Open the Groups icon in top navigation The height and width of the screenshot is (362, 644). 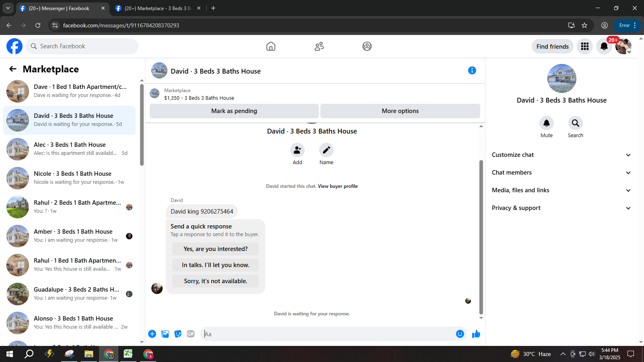[367, 46]
